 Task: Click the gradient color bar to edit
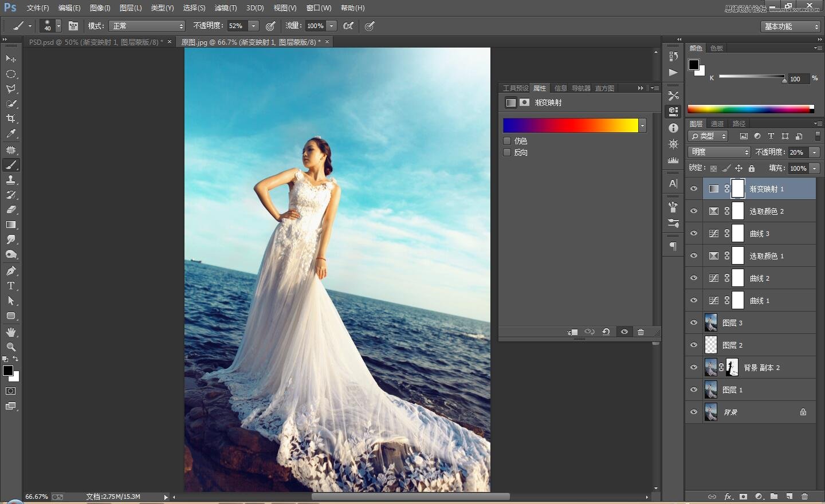click(x=570, y=125)
